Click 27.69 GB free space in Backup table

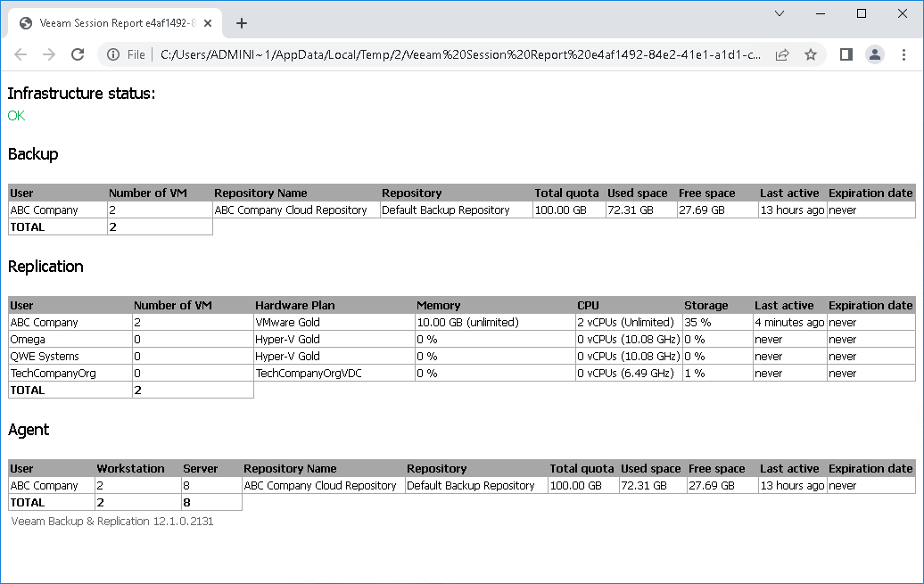click(x=701, y=210)
